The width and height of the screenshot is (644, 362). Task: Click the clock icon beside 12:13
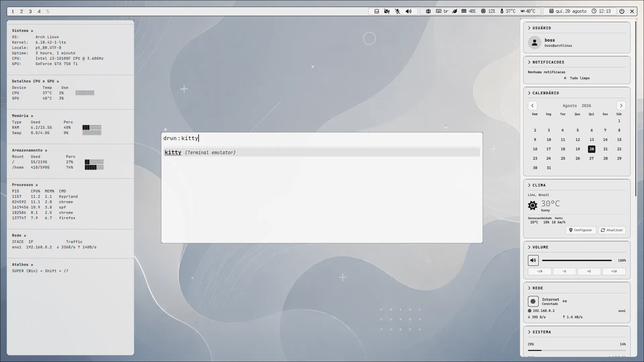point(594,11)
